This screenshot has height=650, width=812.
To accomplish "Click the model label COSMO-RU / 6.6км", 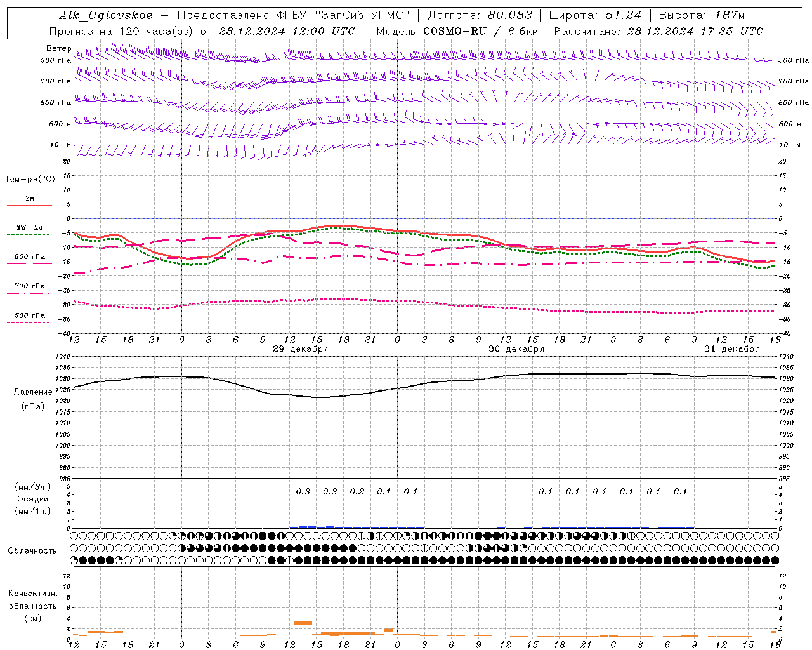I will pos(481,31).
